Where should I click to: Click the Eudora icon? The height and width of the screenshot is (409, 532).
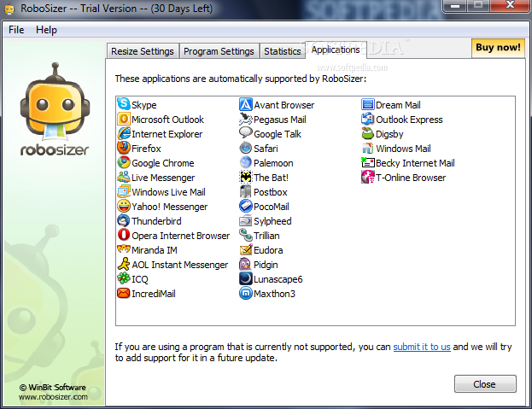click(x=246, y=249)
